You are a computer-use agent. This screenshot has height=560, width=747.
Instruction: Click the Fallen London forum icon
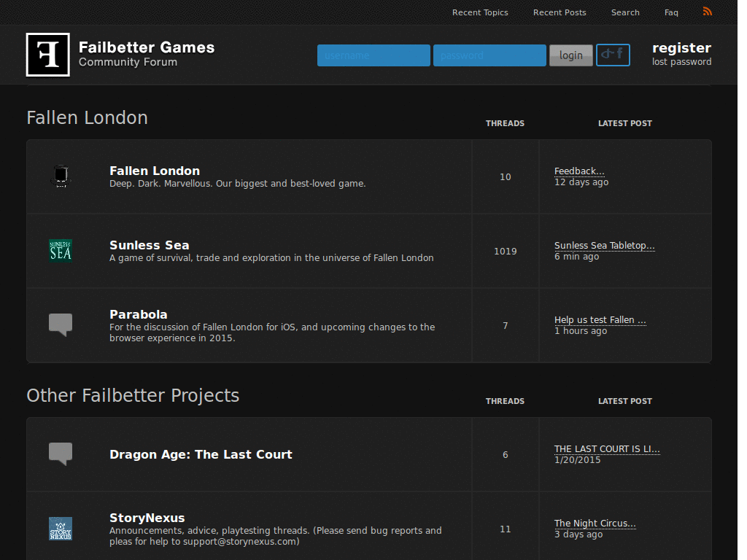[x=60, y=176]
